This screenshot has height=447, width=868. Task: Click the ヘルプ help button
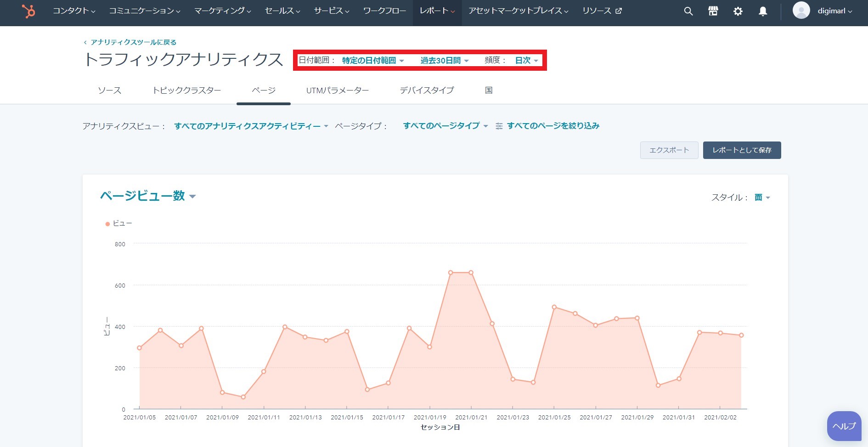pos(844,426)
